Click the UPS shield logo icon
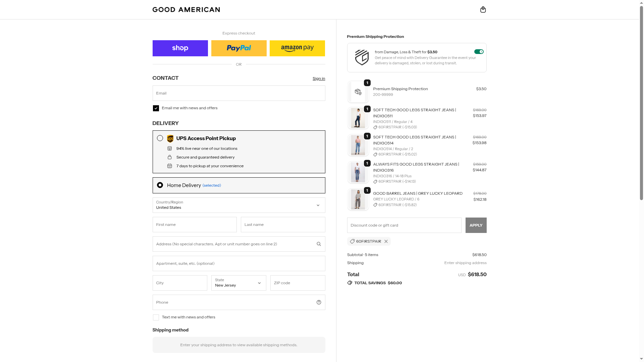 170,139
